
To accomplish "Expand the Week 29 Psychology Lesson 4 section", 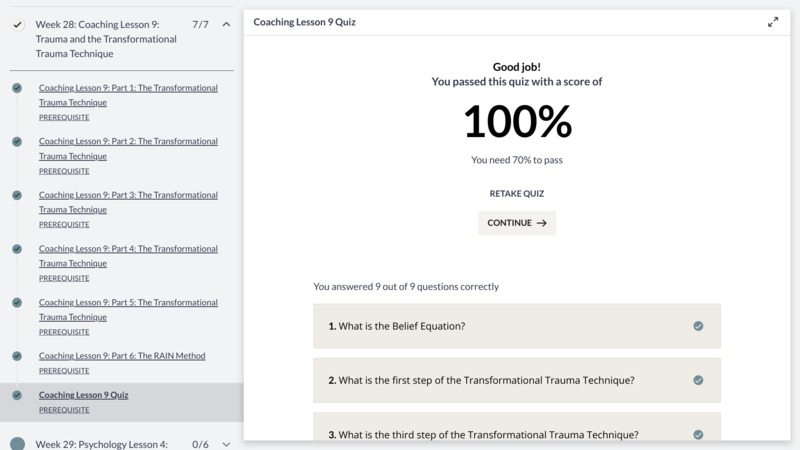I will click(x=226, y=444).
